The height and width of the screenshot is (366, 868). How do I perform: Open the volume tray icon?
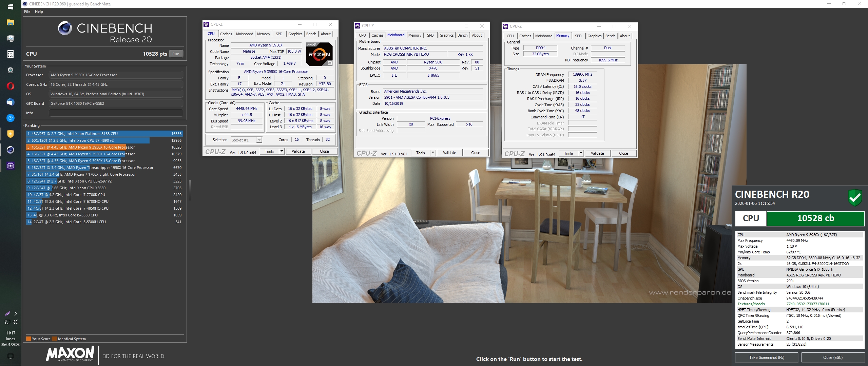15,322
